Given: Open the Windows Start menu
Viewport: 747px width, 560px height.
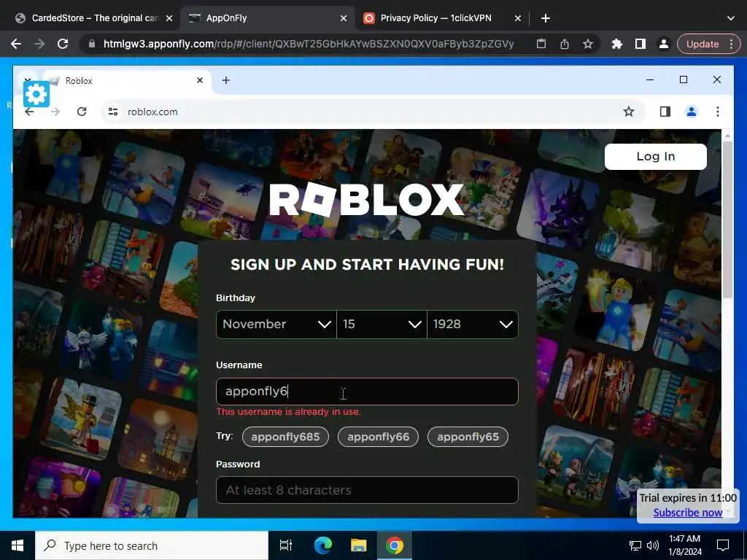Looking at the screenshot, I should tap(18, 545).
